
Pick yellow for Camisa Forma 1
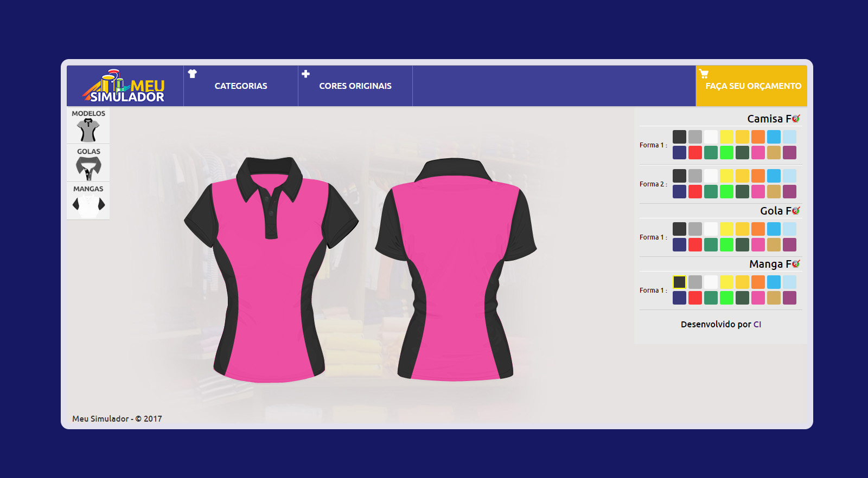click(726, 137)
